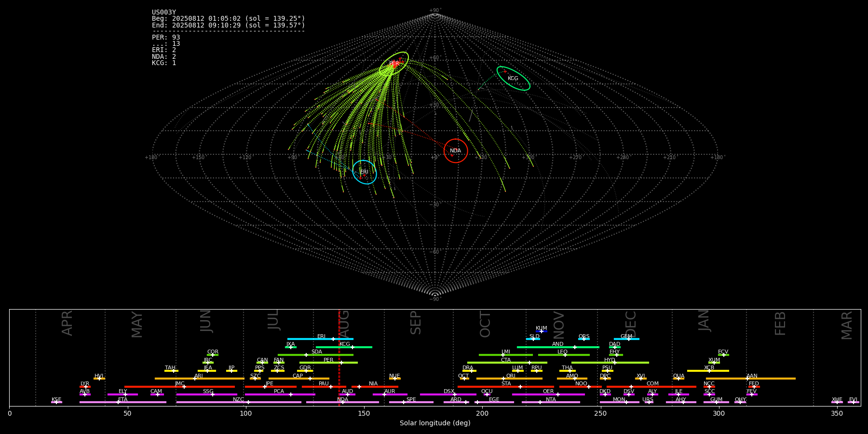The width and height of the screenshot is (868, 434).
Task: Click the QUA shower label
Action: coord(678,376)
